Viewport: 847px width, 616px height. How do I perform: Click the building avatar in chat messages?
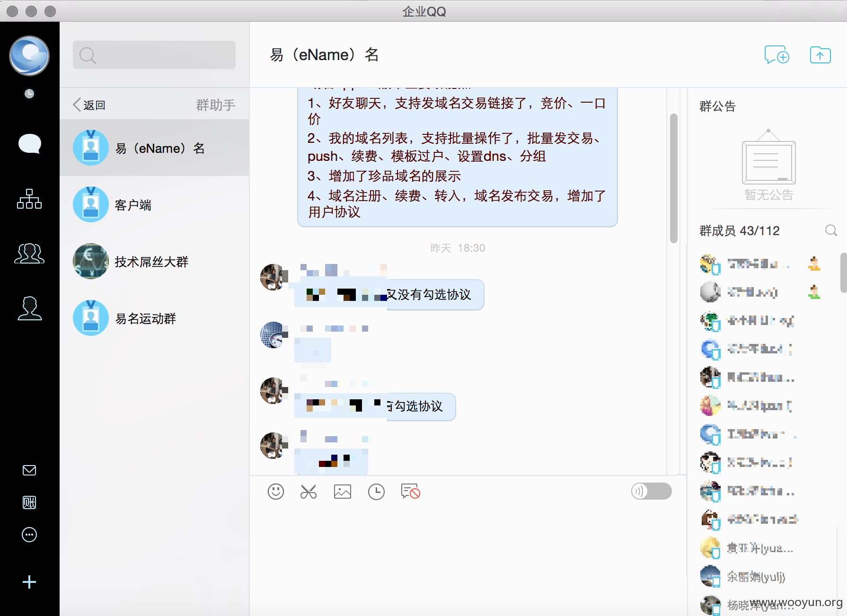coord(274,334)
